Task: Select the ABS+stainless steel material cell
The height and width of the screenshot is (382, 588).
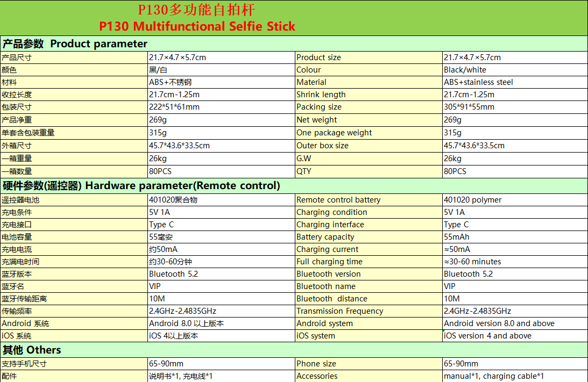Action: tap(515, 82)
